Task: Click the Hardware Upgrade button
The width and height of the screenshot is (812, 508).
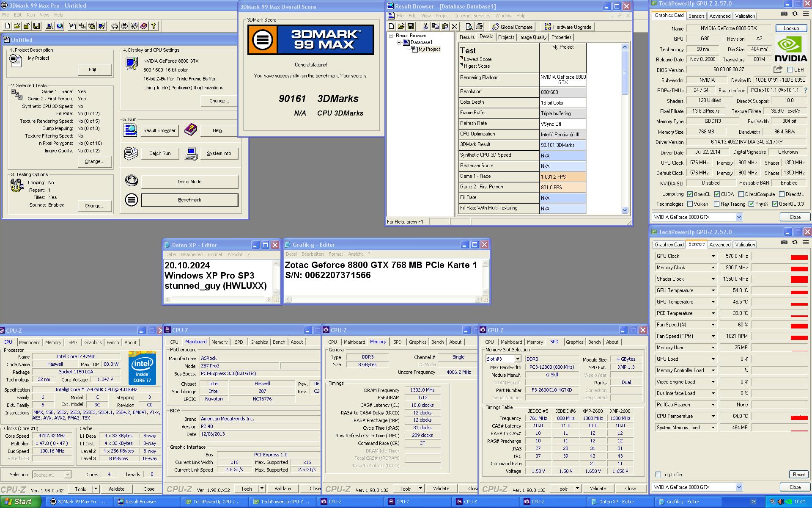Action: (568, 27)
